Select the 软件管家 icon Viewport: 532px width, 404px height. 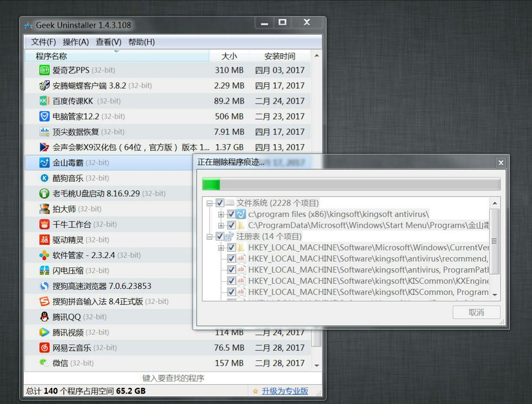coord(44,255)
